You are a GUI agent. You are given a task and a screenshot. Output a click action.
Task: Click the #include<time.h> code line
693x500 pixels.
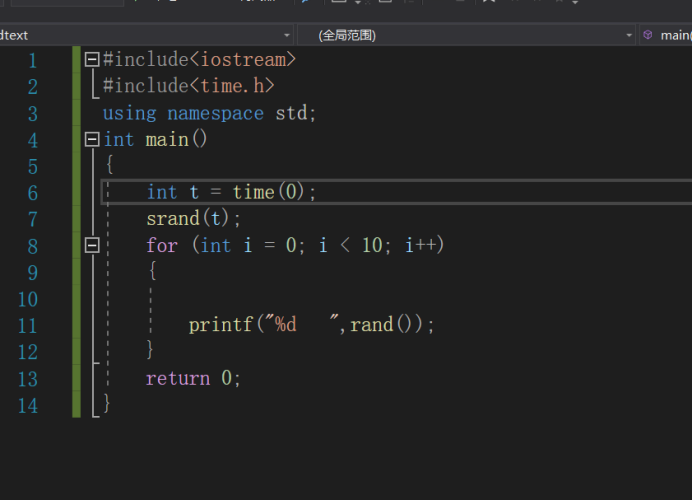pyautogui.click(x=189, y=86)
